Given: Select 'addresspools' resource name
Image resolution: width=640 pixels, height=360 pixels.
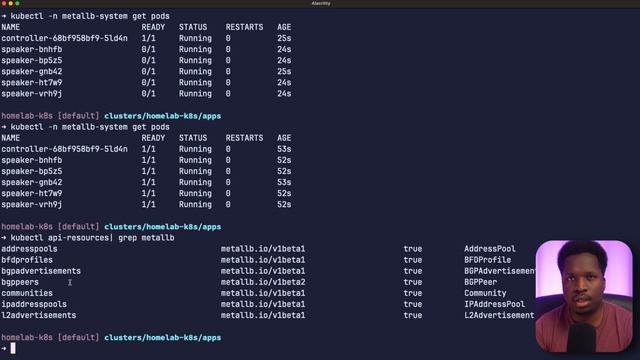Looking at the screenshot, I should click(x=29, y=249).
